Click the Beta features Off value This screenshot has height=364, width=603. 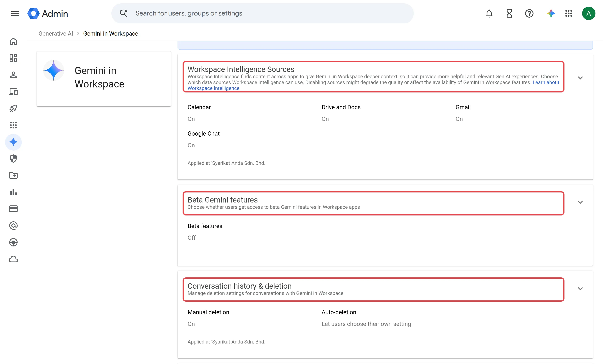click(x=191, y=238)
